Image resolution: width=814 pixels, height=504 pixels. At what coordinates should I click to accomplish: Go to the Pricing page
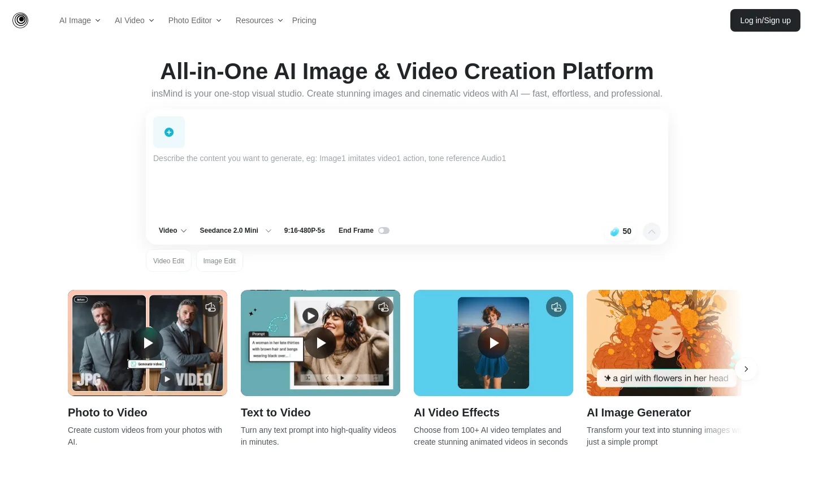(304, 20)
